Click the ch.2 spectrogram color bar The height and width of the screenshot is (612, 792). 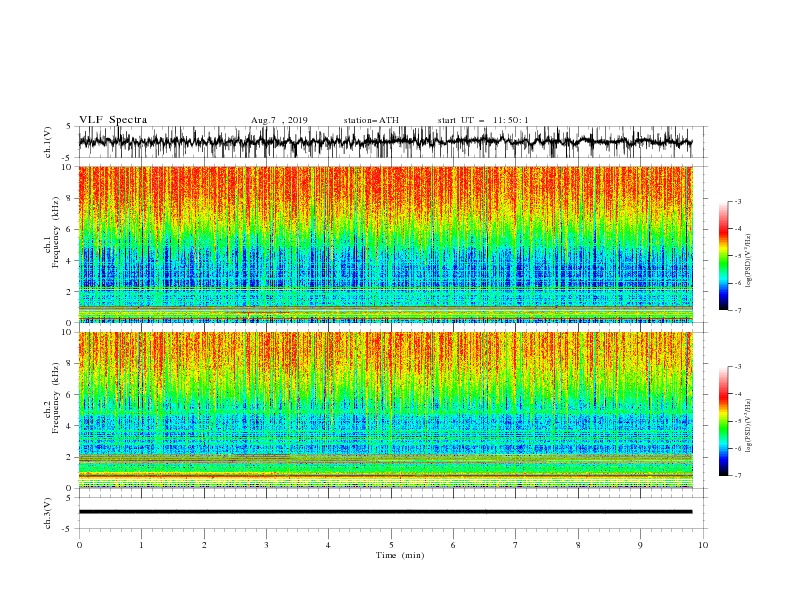pos(723,421)
